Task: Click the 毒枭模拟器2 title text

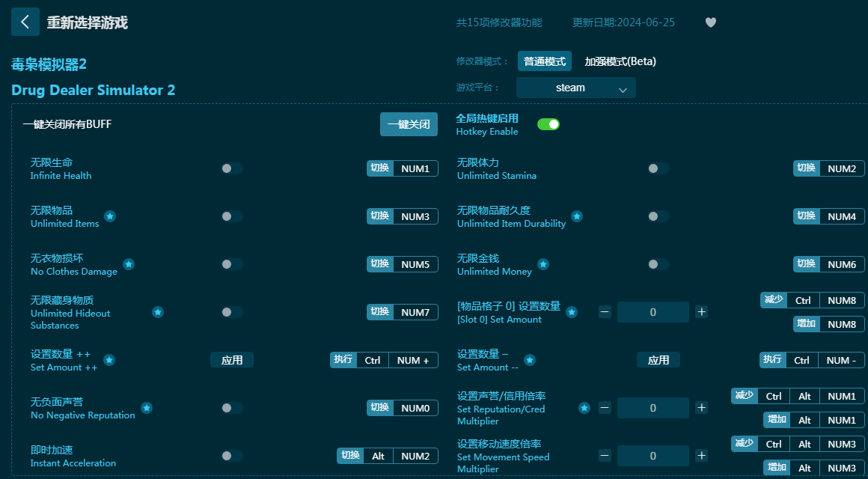Action: (x=49, y=65)
